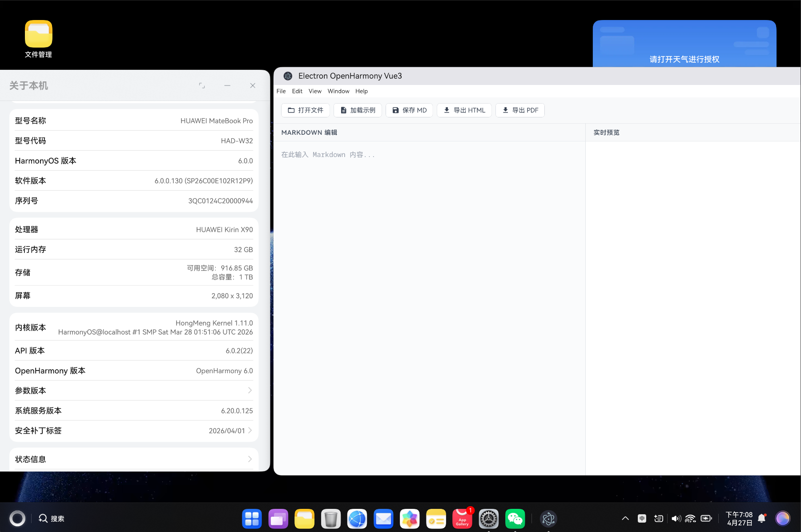801x532 pixels.
Task: Open the notification bell icon
Action: (x=762, y=518)
